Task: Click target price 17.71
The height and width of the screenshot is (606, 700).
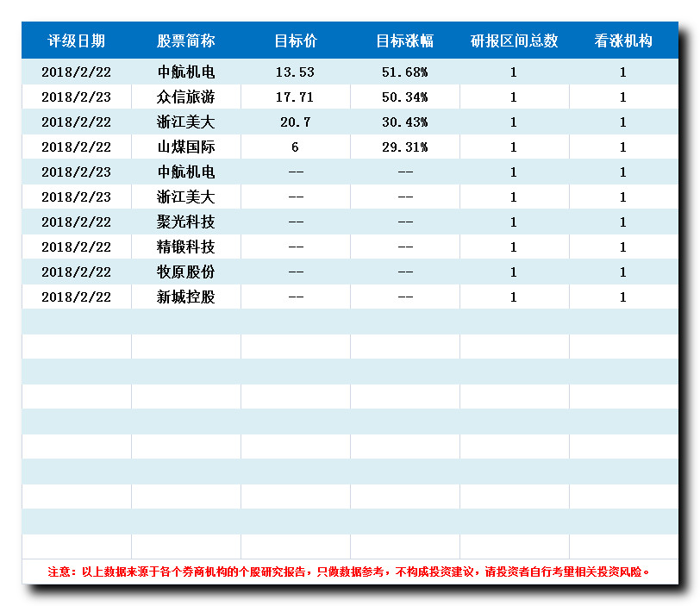Action: point(295,97)
